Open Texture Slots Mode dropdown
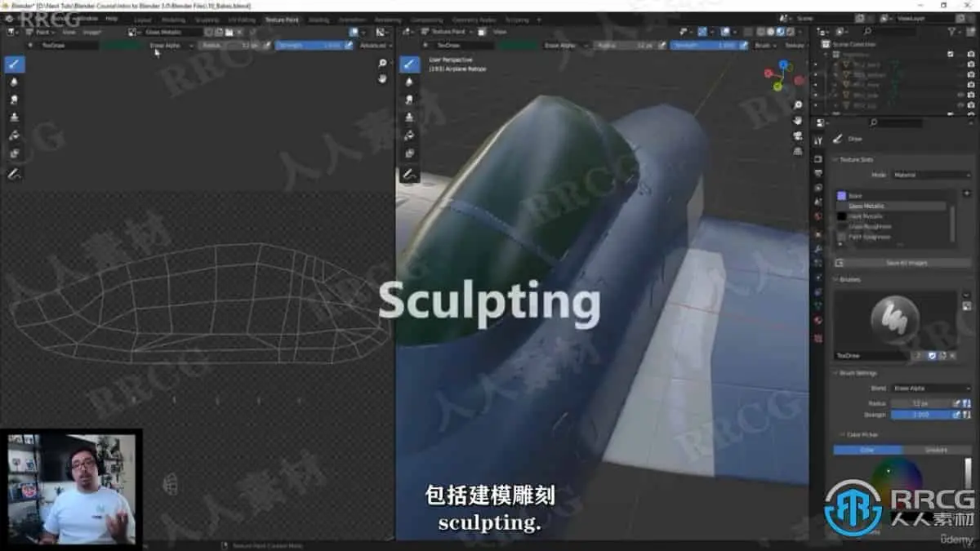 (931, 175)
